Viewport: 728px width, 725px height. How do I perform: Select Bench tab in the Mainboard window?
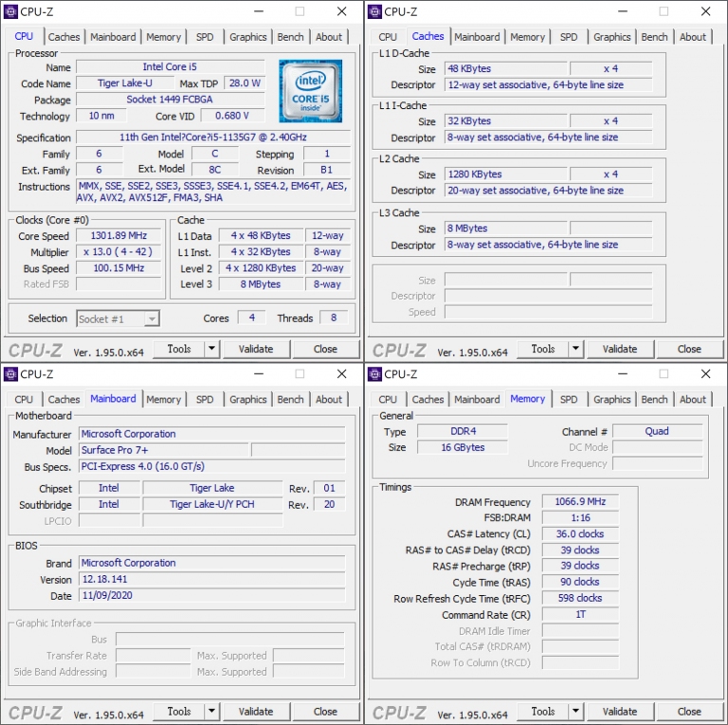pyautogui.click(x=290, y=399)
